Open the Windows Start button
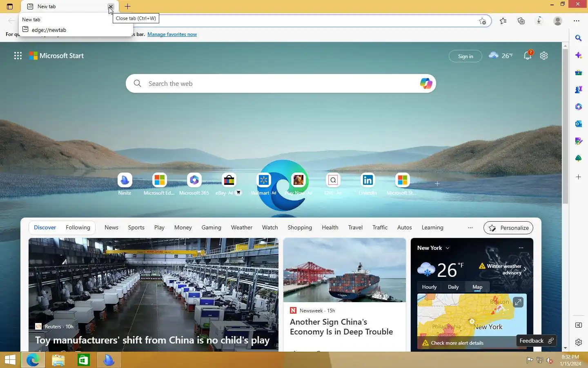 click(x=10, y=360)
